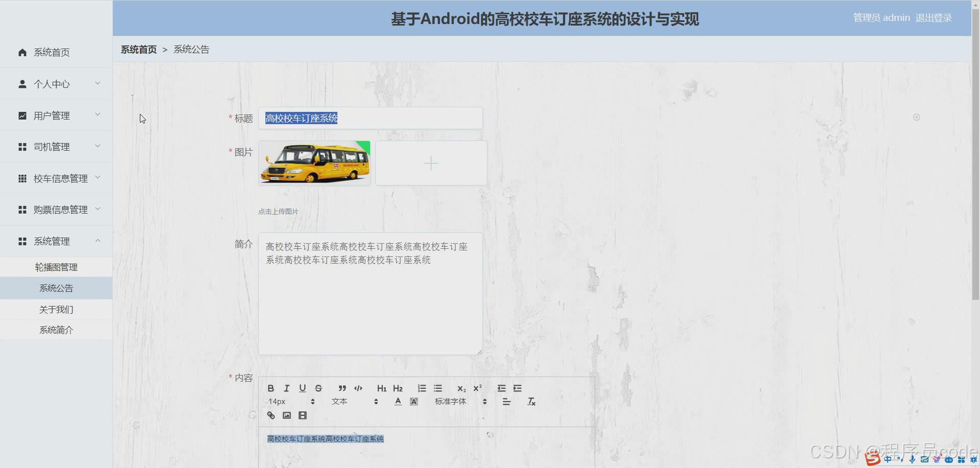The height and width of the screenshot is (468, 980).
Task: Click the plus box to upload image
Action: 431,163
